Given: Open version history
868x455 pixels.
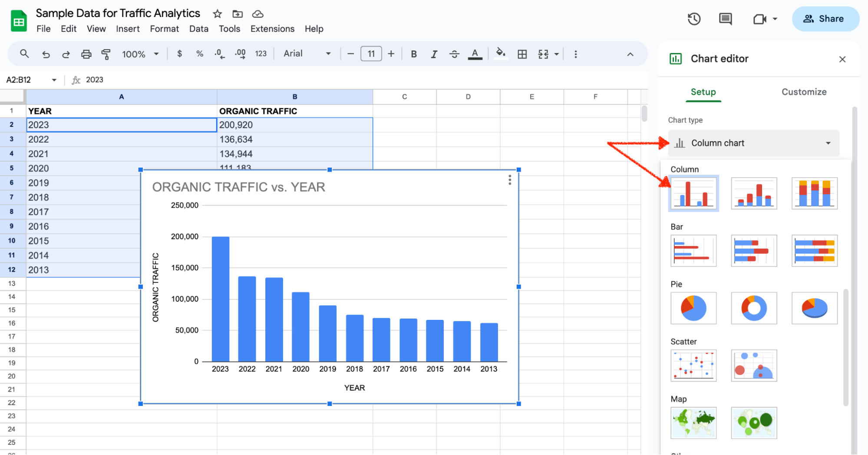Looking at the screenshot, I should pos(694,19).
